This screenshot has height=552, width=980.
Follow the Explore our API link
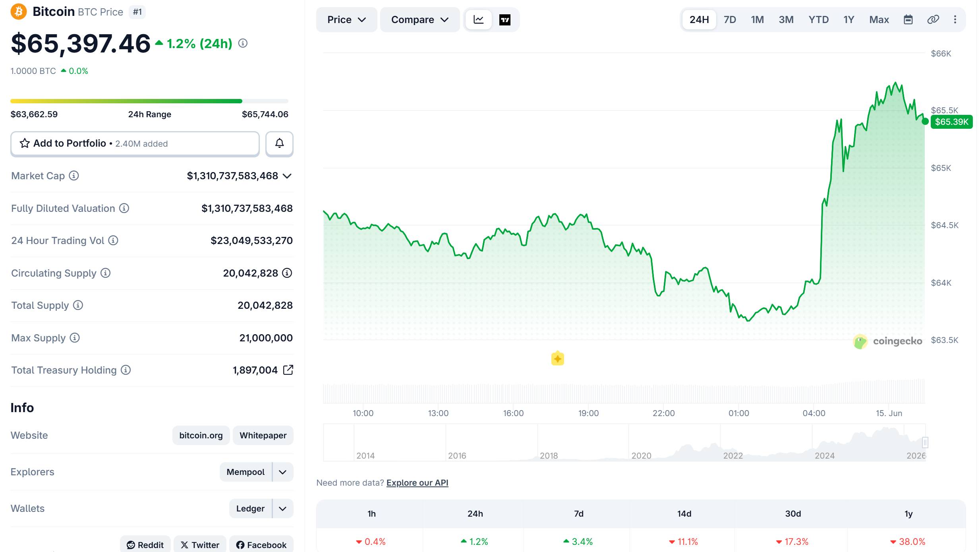click(x=417, y=482)
